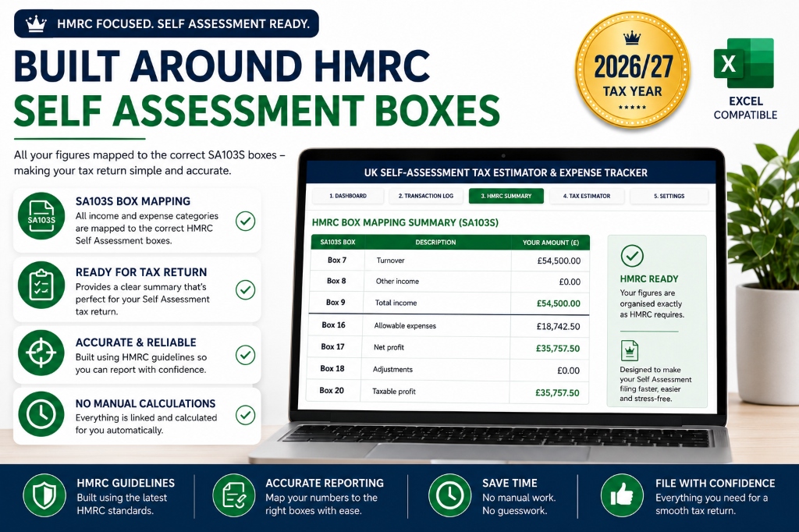The width and height of the screenshot is (799, 532).
Task: Click the Box 16 cell
Action: pyautogui.click(x=334, y=325)
